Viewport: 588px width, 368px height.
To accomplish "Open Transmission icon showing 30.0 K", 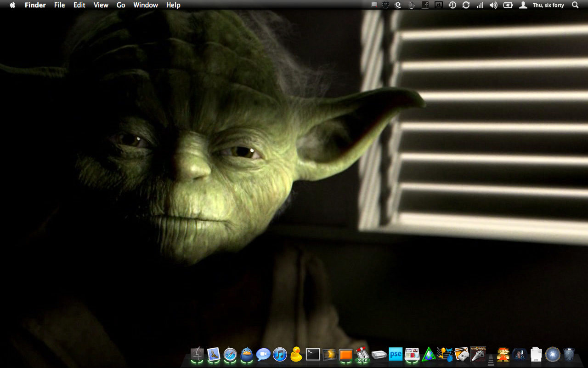I will tap(362, 354).
